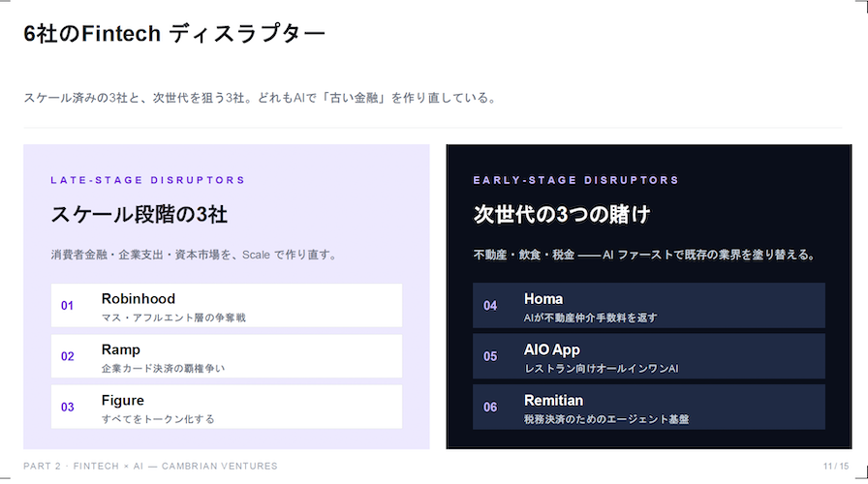Click number 02 beside Ramp
Image resolution: width=868 pixels, height=484 pixels.
coord(67,357)
